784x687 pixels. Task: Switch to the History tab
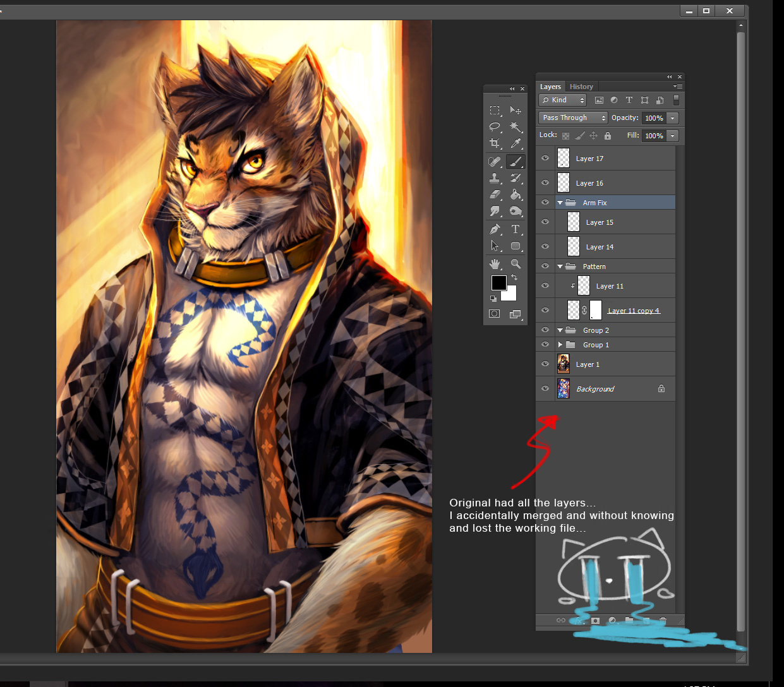click(581, 87)
